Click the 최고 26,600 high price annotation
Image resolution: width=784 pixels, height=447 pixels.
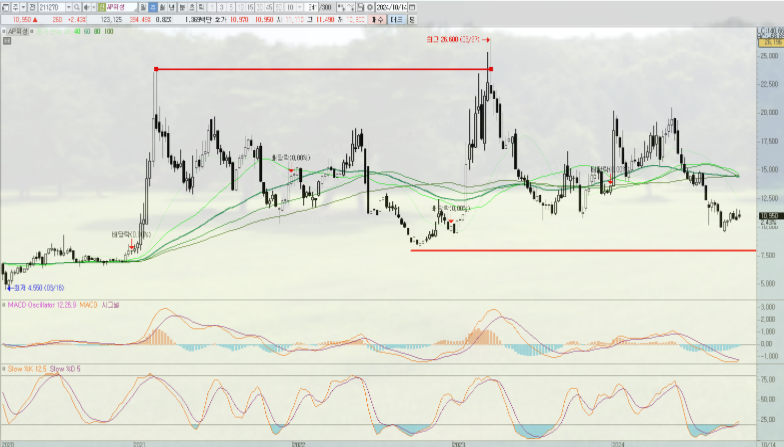pyautogui.click(x=458, y=40)
